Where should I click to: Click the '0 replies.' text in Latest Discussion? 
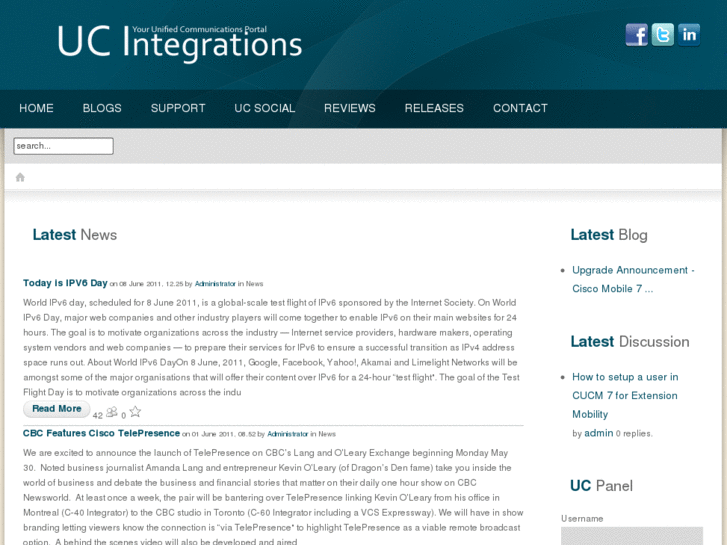[634, 434]
